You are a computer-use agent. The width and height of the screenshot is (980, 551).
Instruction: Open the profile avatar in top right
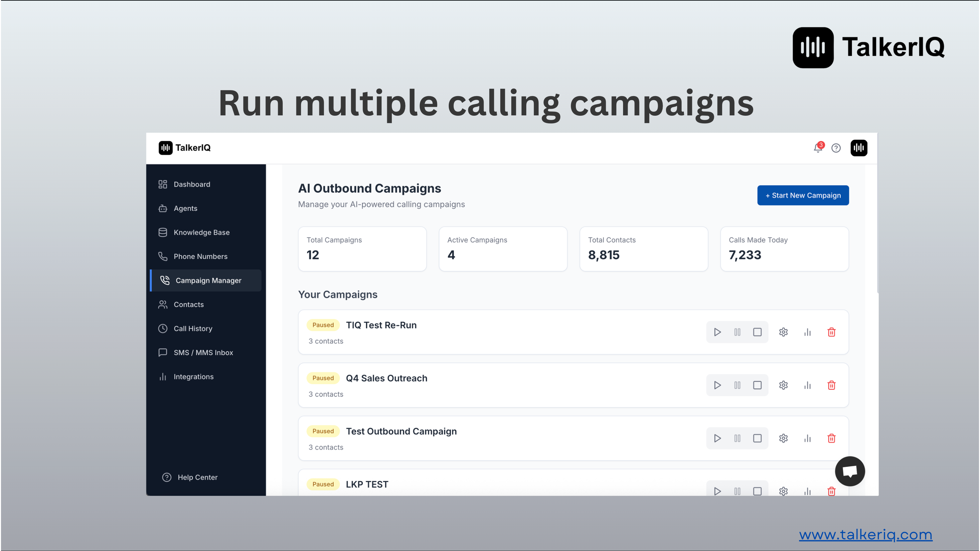tap(859, 148)
